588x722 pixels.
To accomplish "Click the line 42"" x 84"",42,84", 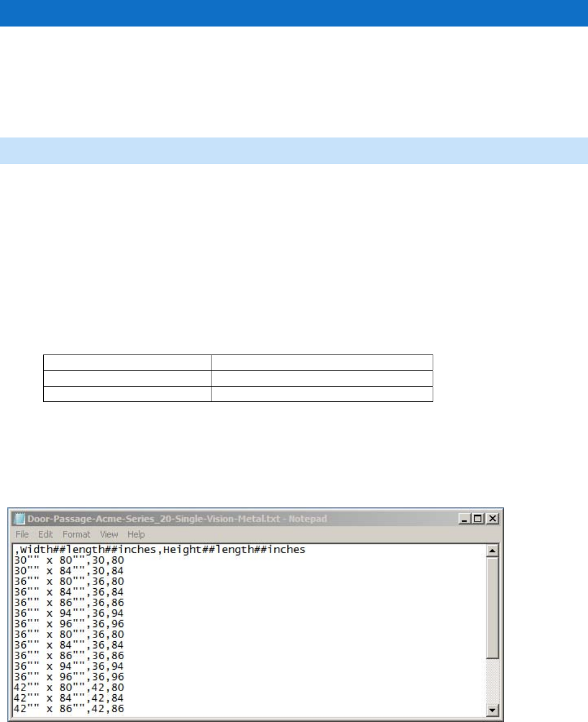I will (x=69, y=697).
